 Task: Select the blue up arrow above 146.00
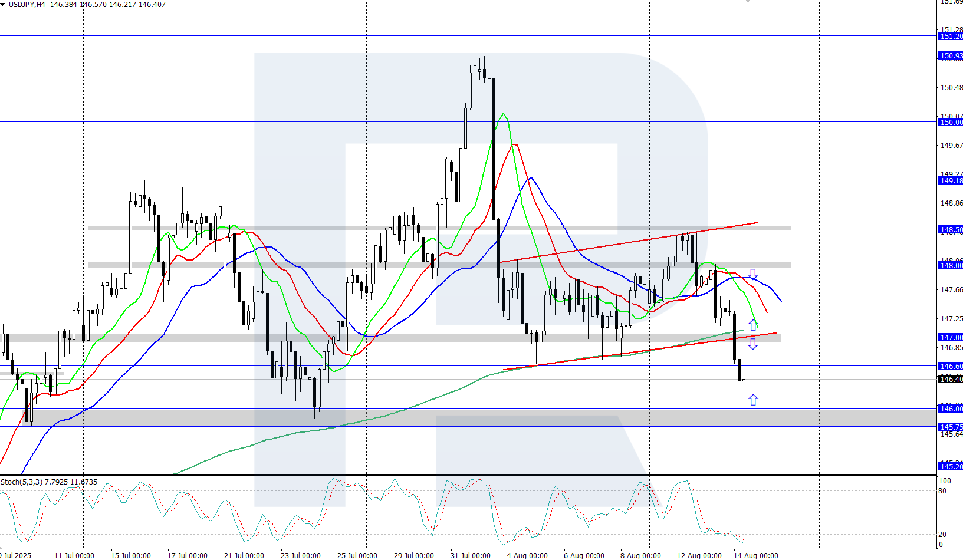click(753, 400)
